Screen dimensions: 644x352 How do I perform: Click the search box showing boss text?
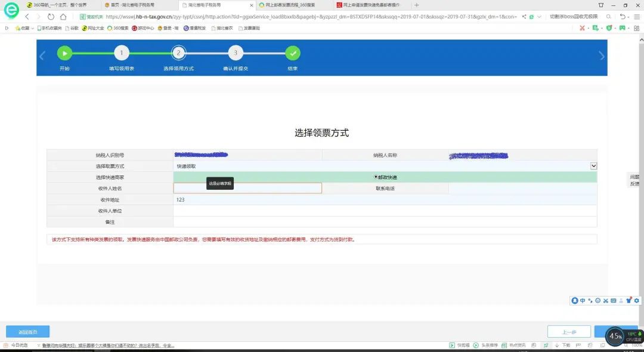point(574,17)
